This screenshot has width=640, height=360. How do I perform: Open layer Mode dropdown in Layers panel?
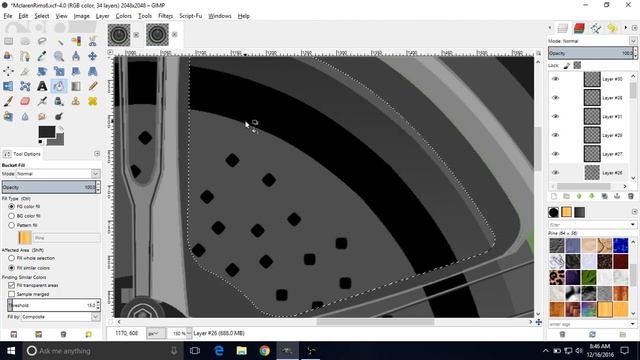tap(633, 41)
